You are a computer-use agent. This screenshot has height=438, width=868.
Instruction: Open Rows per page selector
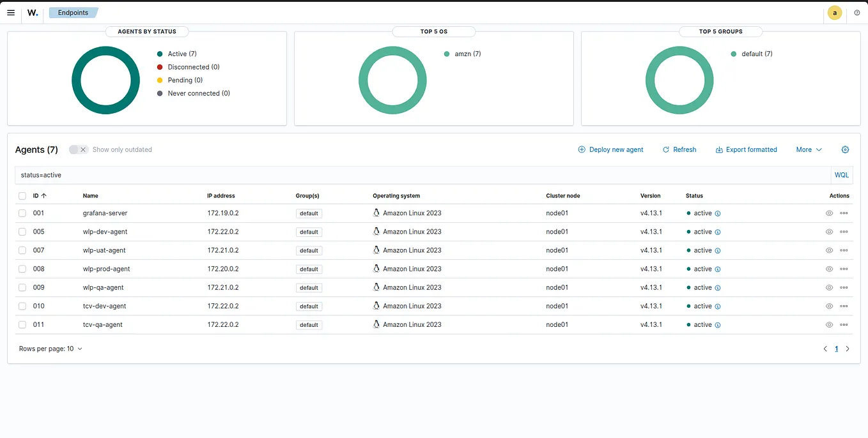(x=50, y=349)
